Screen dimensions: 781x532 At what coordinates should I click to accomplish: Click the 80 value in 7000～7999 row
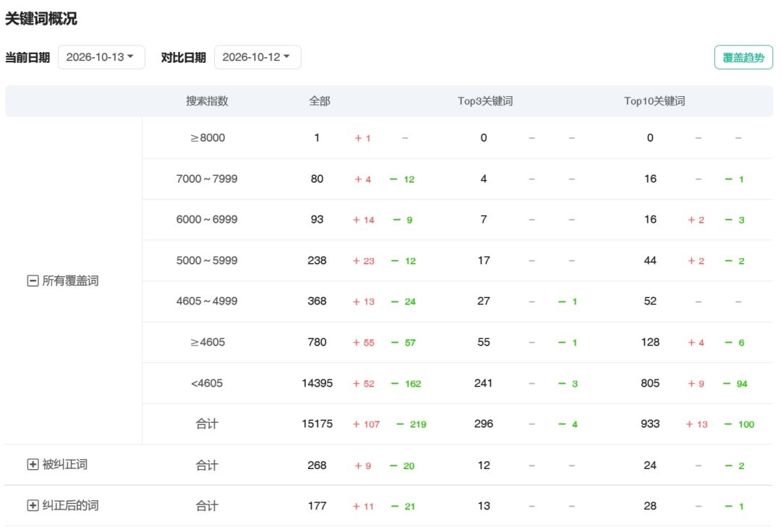(317, 179)
